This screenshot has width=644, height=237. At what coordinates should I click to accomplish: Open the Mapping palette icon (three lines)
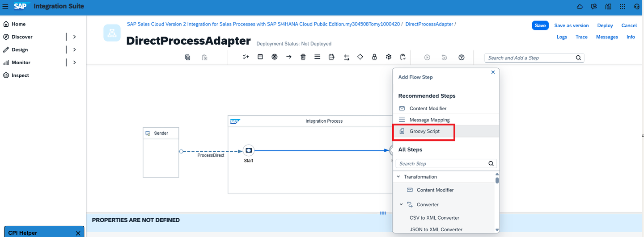pyautogui.click(x=317, y=57)
